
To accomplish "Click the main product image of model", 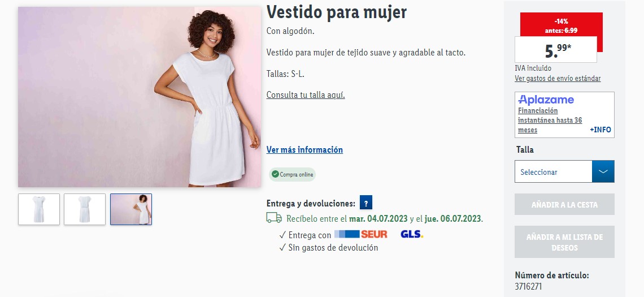I will [140, 97].
